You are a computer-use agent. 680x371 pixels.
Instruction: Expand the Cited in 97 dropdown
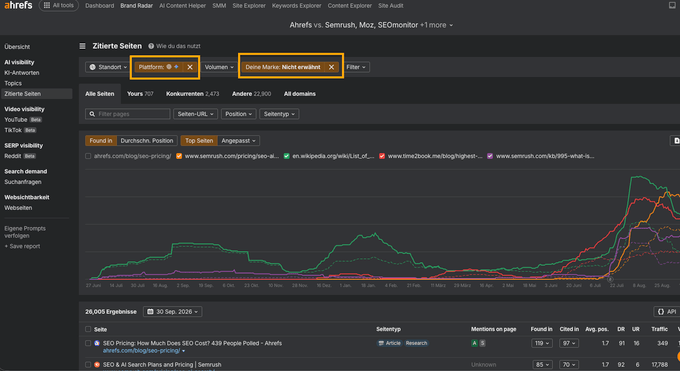(569, 343)
